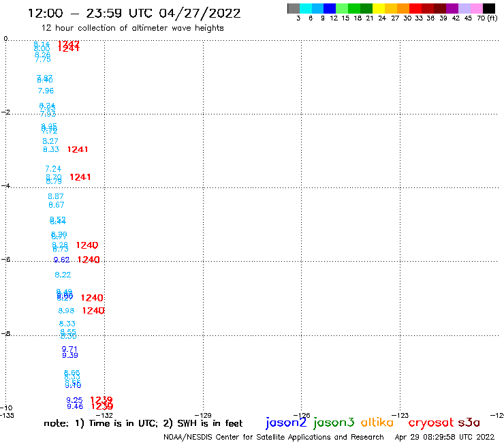Click the -4 latitude axis label

coord(5,186)
